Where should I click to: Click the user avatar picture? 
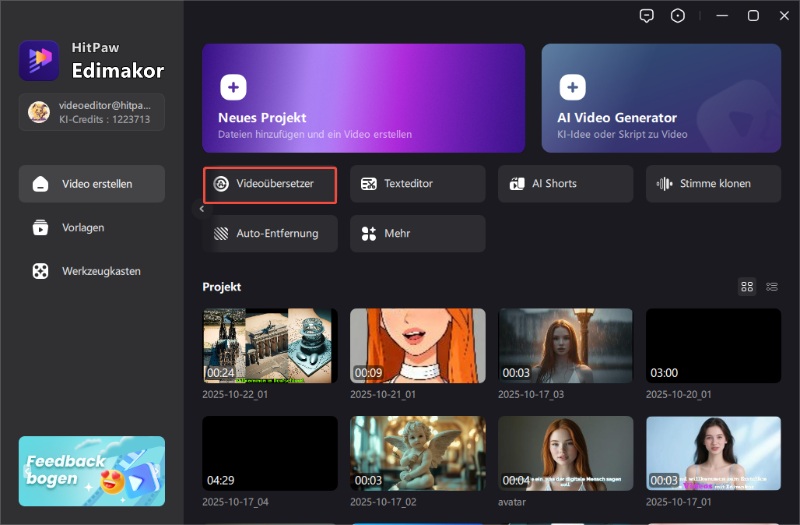[x=39, y=112]
